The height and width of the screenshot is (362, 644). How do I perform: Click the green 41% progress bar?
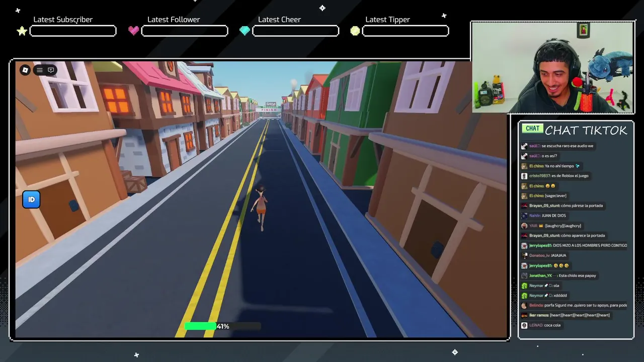tap(222, 326)
